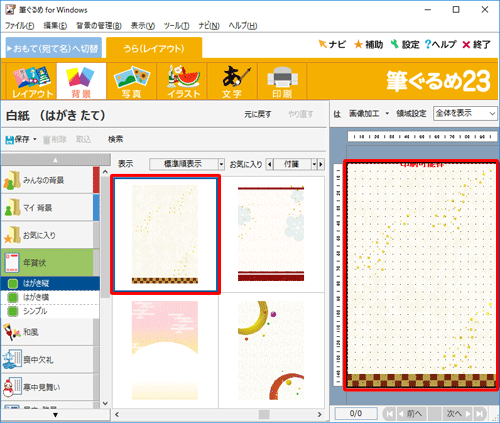Click the 領域設定 button
Image resolution: width=500 pixels, height=423 pixels.
point(411,114)
